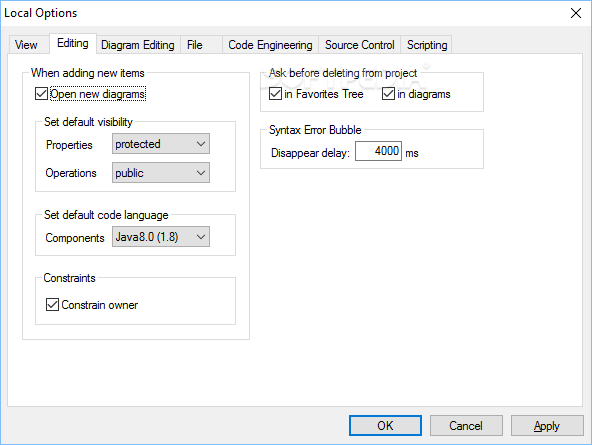Click the Disappear delay label

pos(310,153)
